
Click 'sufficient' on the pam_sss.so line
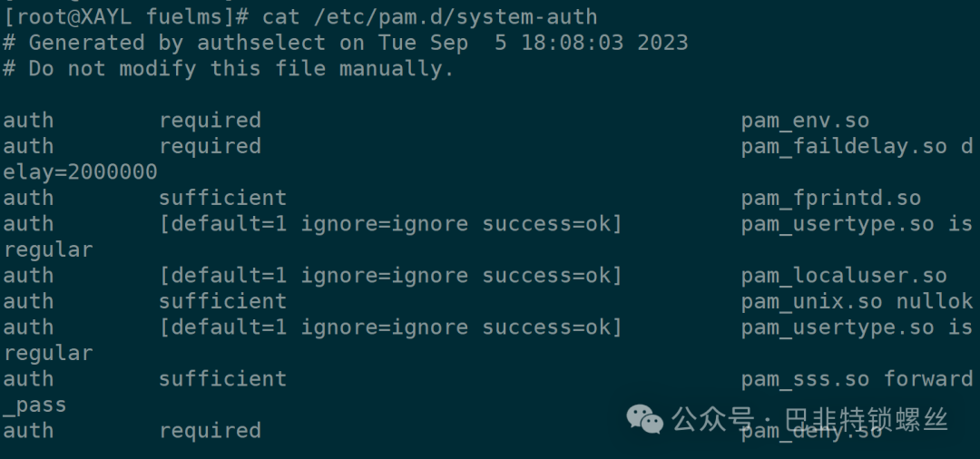pyautogui.click(x=222, y=379)
